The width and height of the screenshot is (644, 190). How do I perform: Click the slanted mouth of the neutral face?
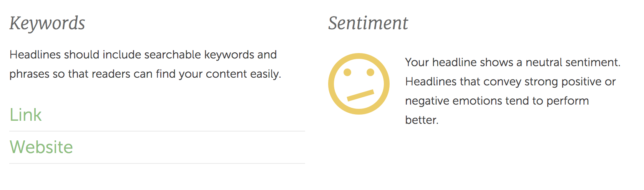360,95
